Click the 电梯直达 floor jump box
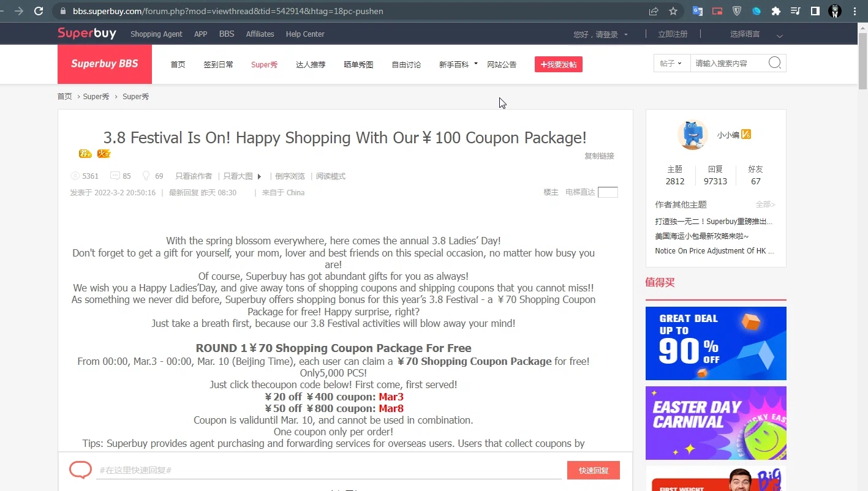868x491 pixels. click(608, 192)
